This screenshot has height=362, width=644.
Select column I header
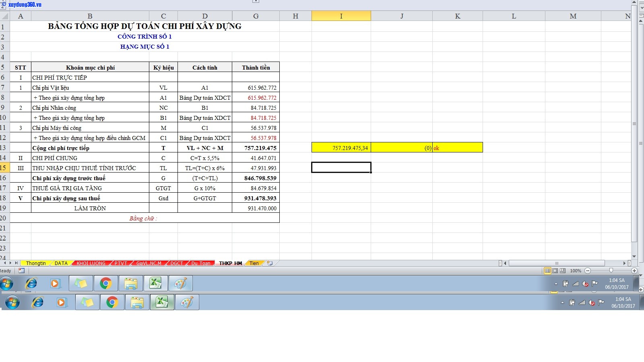pyautogui.click(x=341, y=16)
